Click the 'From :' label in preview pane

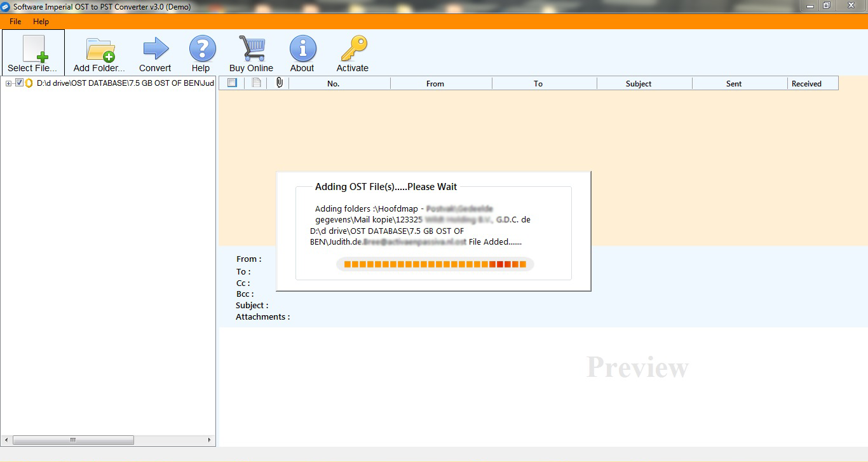coord(249,259)
